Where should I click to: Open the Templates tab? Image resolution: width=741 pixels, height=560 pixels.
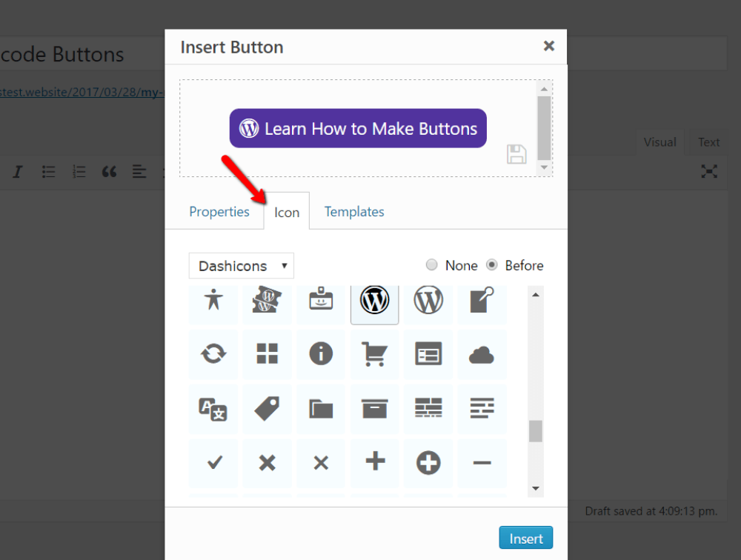click(x=354, y=212)
